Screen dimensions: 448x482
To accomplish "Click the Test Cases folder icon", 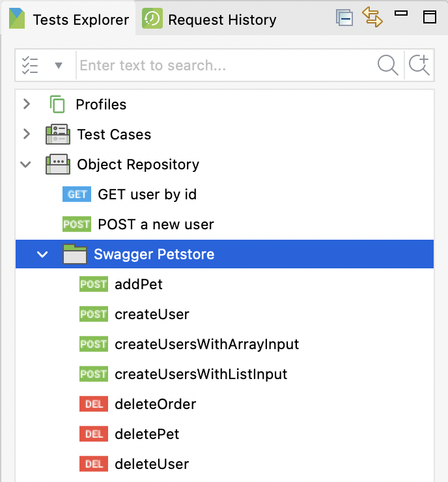I will [x=57, y=134].
